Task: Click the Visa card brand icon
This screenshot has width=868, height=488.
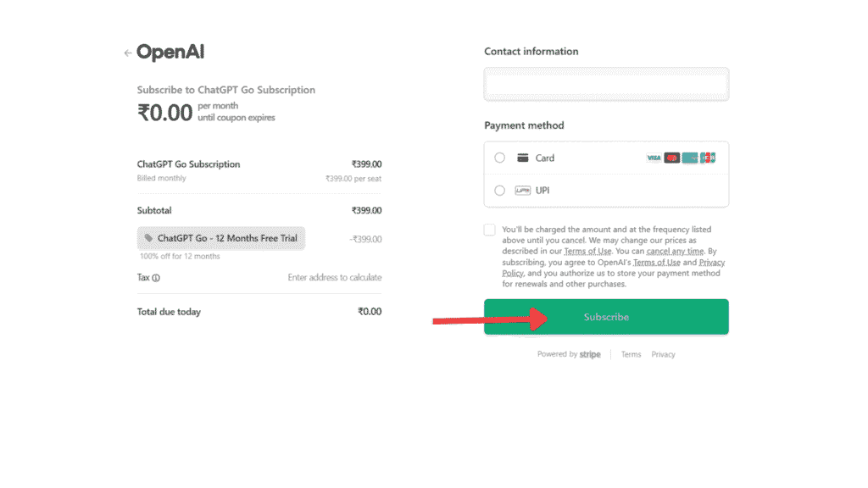Action: [x=653, y=158]
